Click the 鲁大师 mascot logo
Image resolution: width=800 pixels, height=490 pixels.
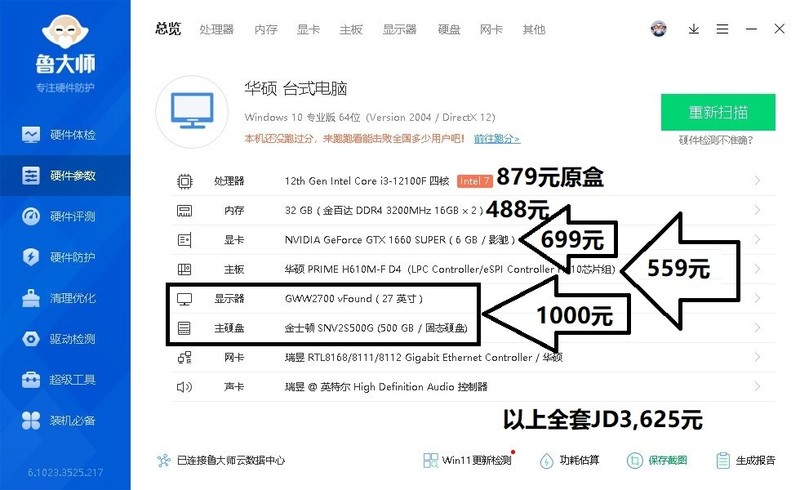[65, 33]
